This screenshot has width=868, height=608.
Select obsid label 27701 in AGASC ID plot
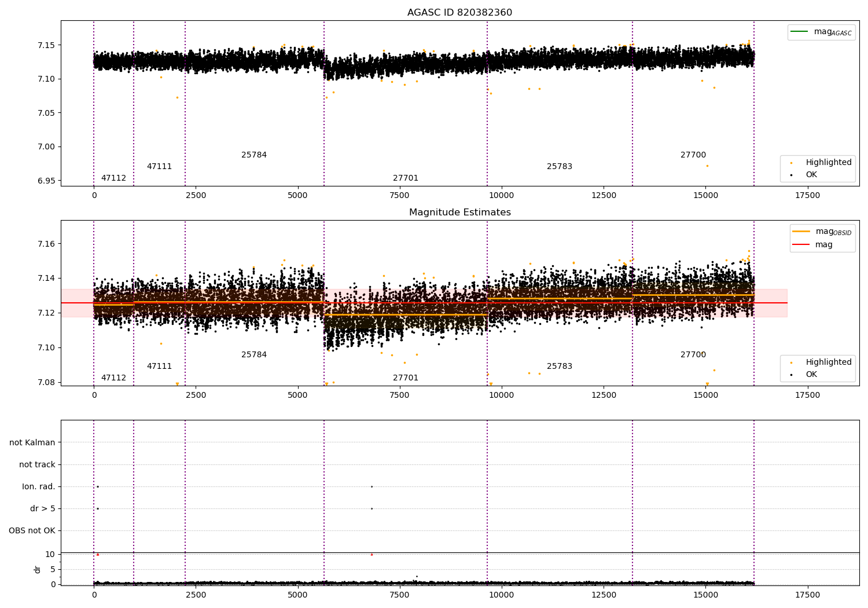point(406,178)
